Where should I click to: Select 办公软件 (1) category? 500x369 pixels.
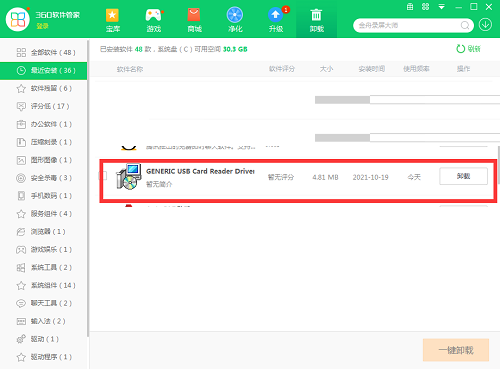(x=43, y=124)
